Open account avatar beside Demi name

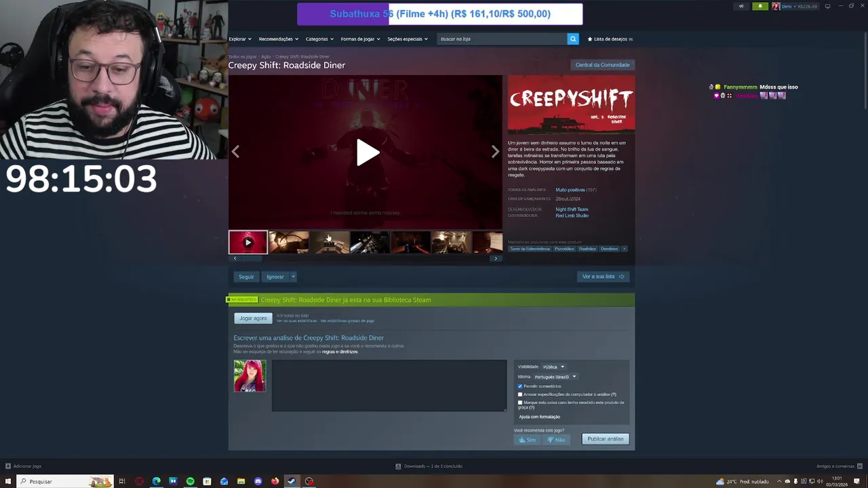coord(776,6)
